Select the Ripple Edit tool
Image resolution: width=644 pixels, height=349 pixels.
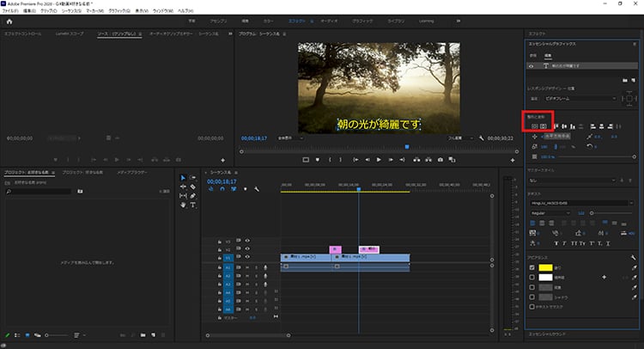(183, 187)
